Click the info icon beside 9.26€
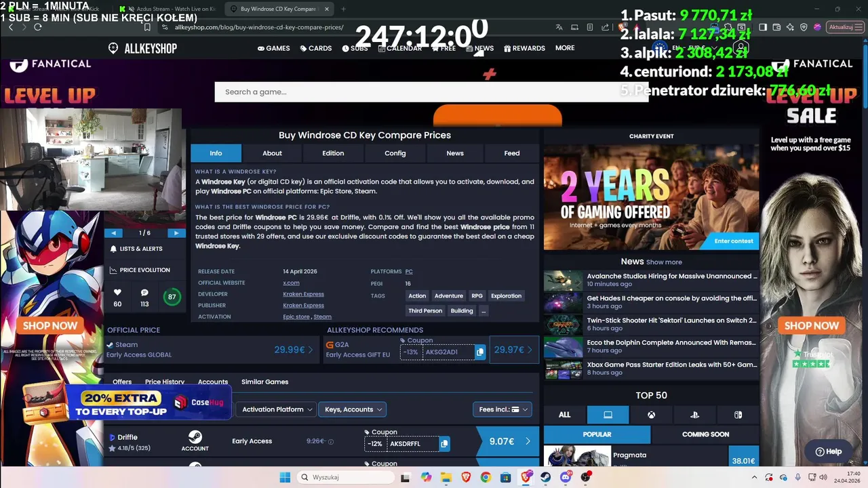This screenshot has height=488, width=868. point(331,441)
